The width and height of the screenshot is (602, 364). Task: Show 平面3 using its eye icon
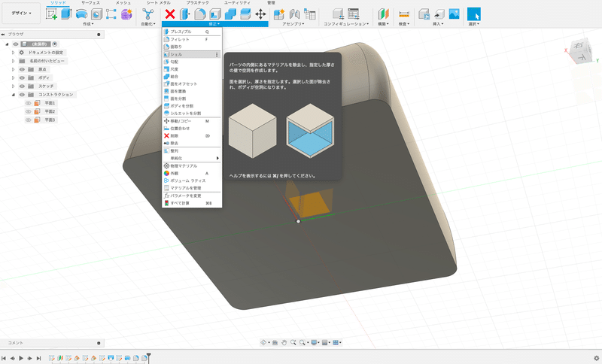[x=28, y=120]
